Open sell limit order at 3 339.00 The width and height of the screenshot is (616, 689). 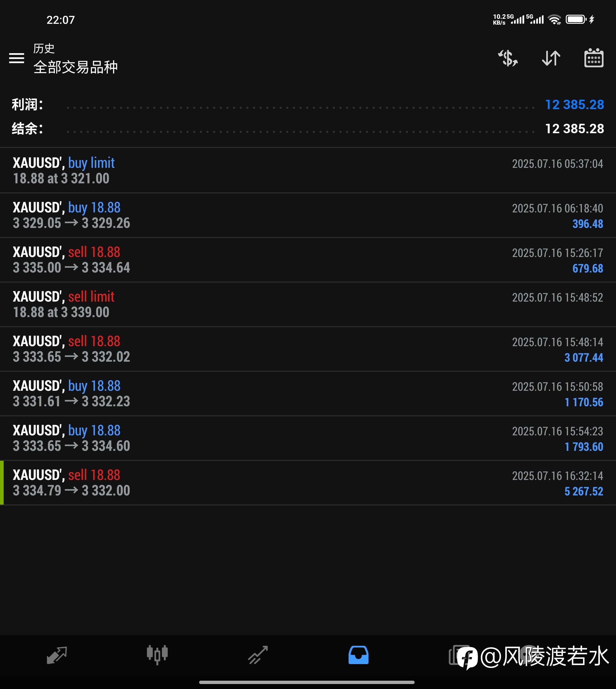point(308,304)
